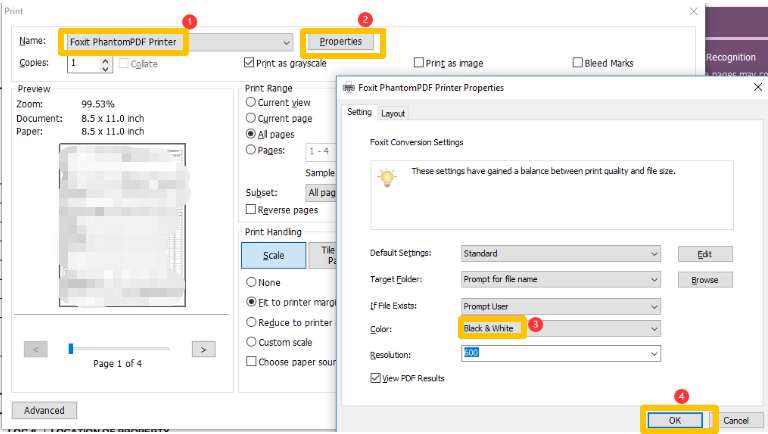Enable Reverse pages checkbox
768x434 pixels.
pos(251,210)
